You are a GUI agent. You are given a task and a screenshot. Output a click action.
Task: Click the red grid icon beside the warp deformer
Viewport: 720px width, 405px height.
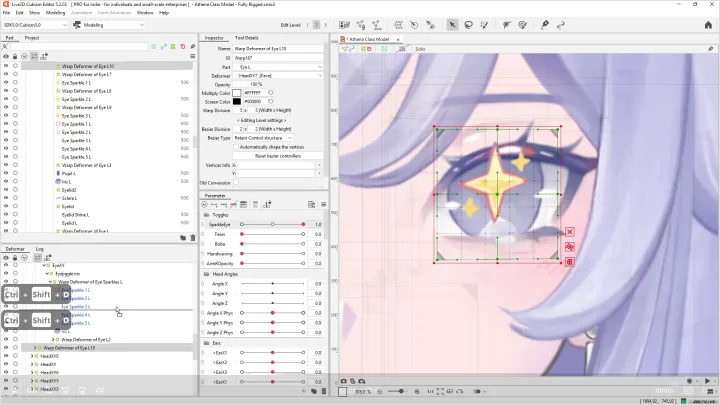(570, 262)
